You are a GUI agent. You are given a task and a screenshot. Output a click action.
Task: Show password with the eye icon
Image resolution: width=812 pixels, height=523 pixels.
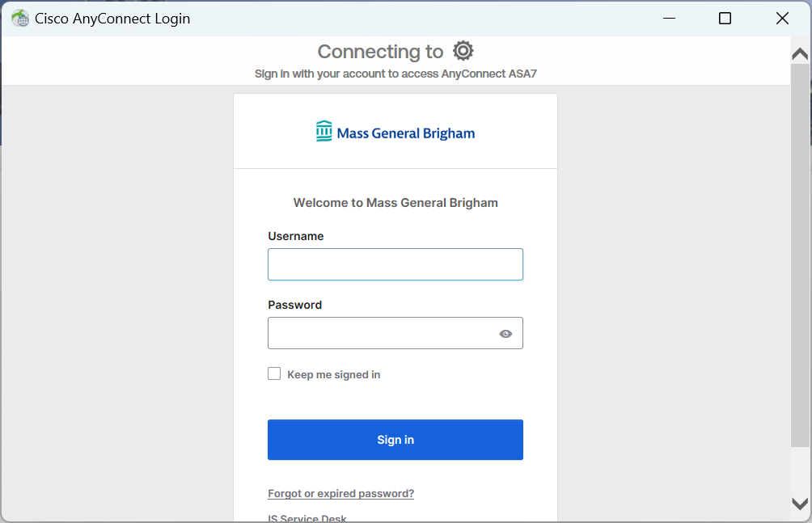pyautogui.click(x=505, y=334)
